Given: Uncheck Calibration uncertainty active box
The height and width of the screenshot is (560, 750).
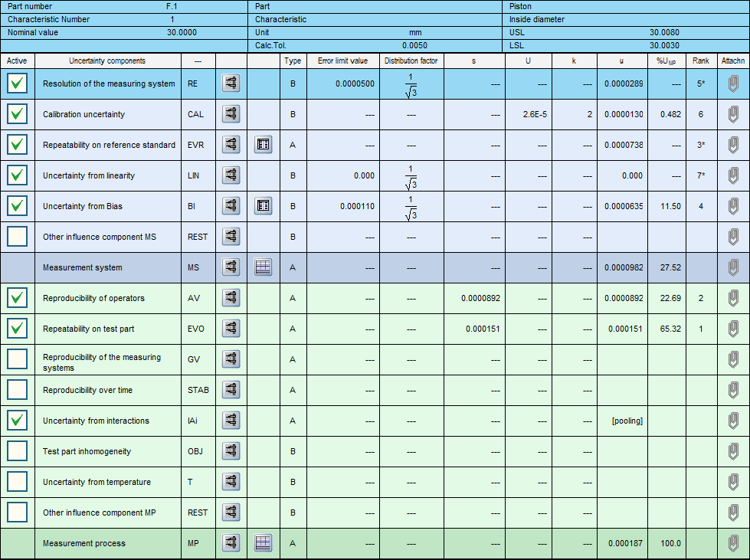Looking at the screenshot, I should coord(17,114).
